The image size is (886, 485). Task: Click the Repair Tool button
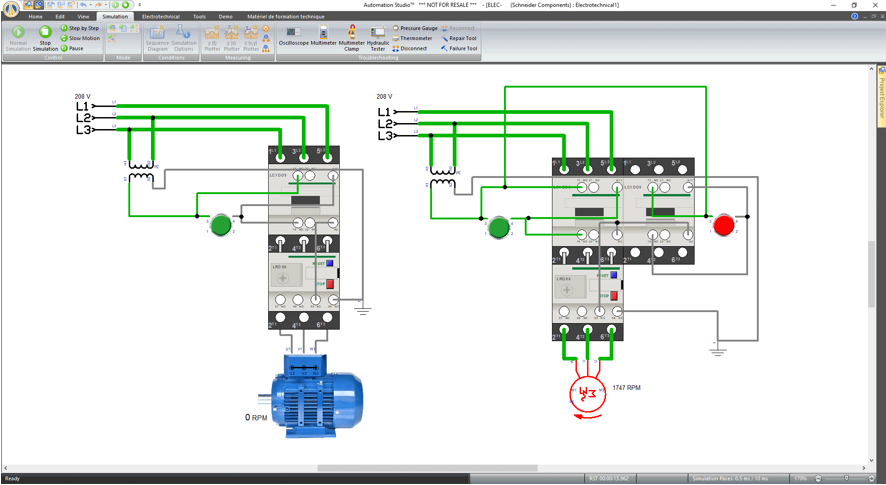tap(460, 39)
